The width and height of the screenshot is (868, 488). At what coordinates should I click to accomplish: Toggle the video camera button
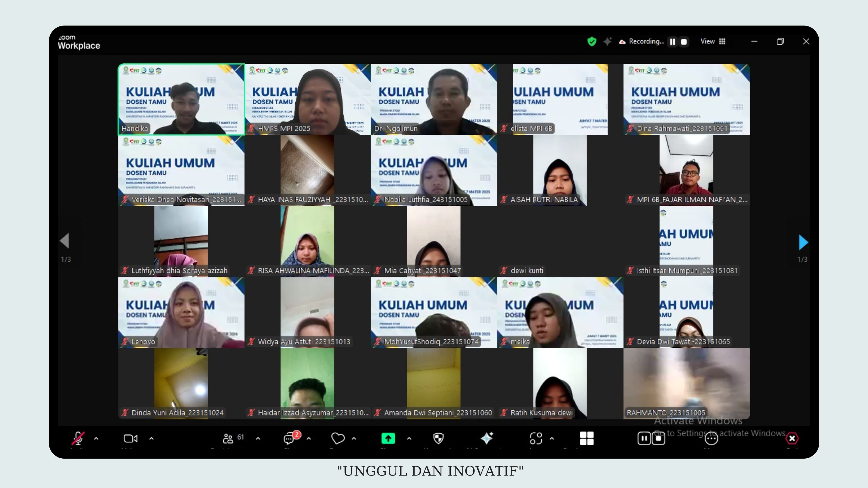click(x=130, y=439)
